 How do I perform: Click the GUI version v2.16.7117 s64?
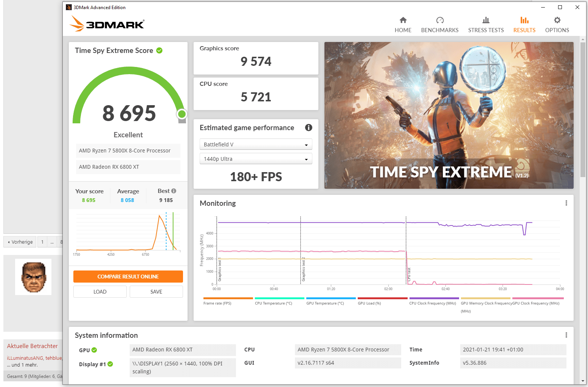[x=348, y=363]
